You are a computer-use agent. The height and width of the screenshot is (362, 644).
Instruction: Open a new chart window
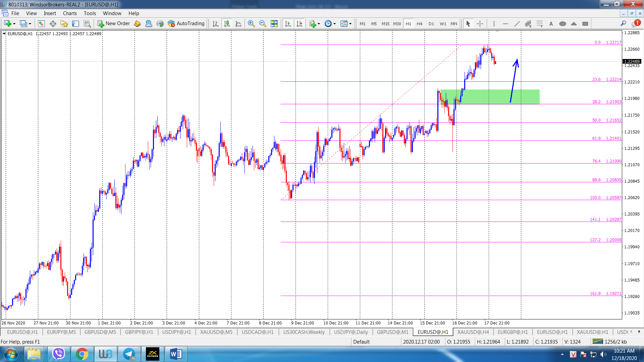tap(7, 23)
